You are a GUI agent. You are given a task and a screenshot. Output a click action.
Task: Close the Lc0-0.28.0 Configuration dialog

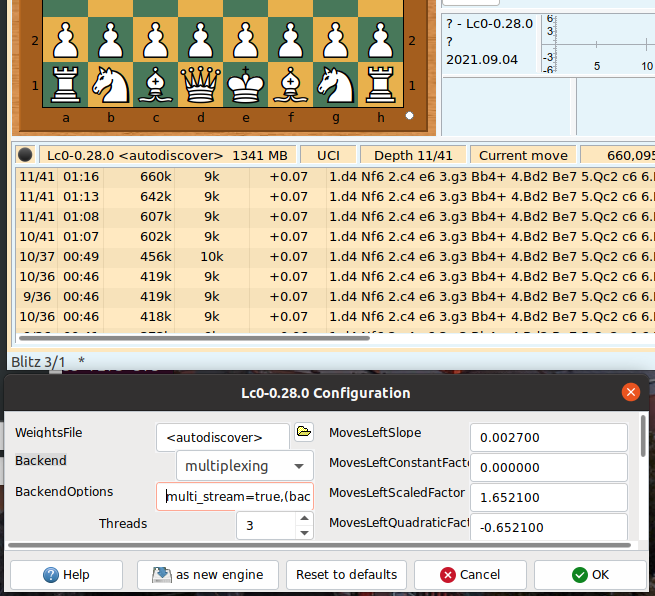630,392
